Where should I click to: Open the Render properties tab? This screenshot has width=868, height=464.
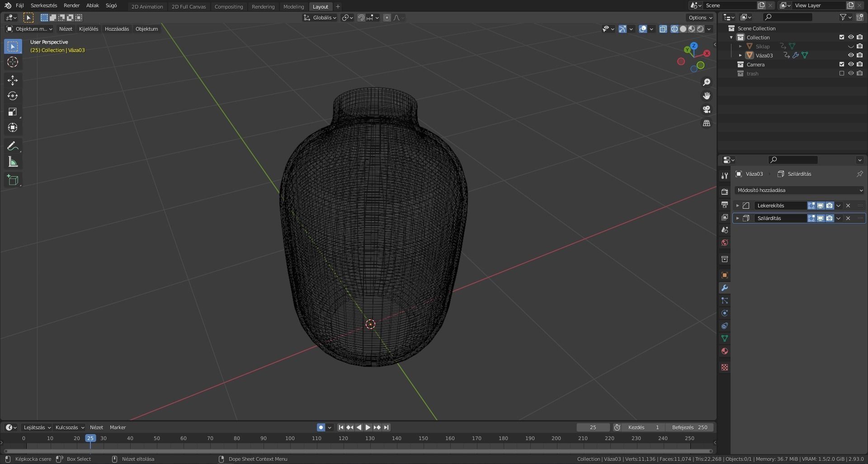(x=725, y=192)
